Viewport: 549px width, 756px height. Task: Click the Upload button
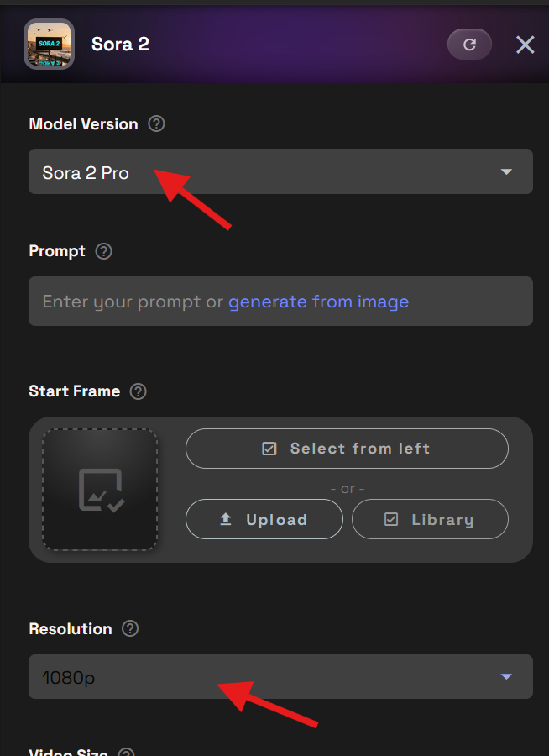coord(264,520)
